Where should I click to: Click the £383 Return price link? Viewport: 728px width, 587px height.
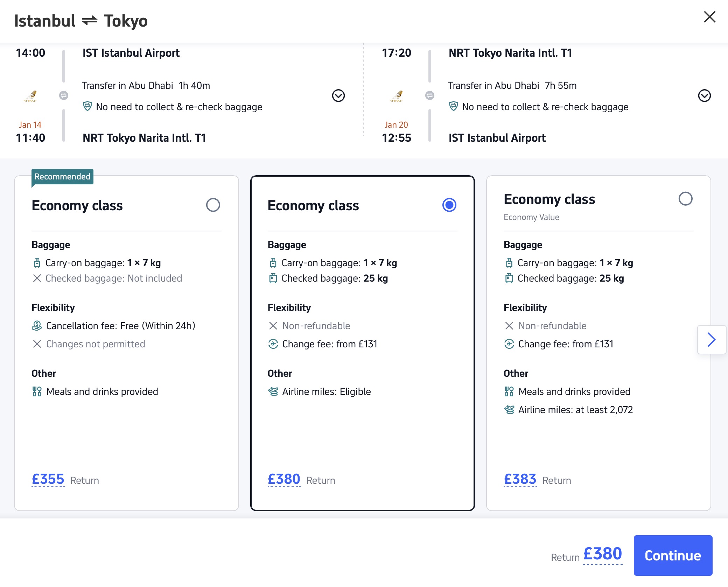point(520,479)
